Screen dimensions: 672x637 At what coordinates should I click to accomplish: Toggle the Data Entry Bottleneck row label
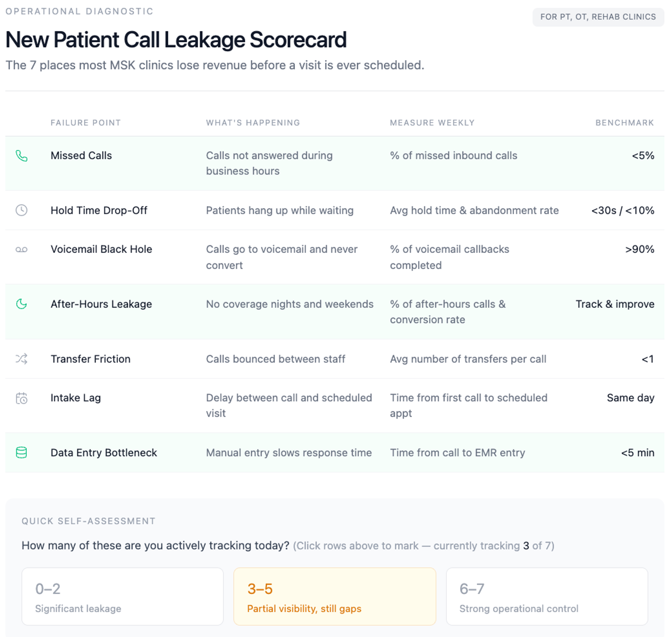click(x=103, y=453)
